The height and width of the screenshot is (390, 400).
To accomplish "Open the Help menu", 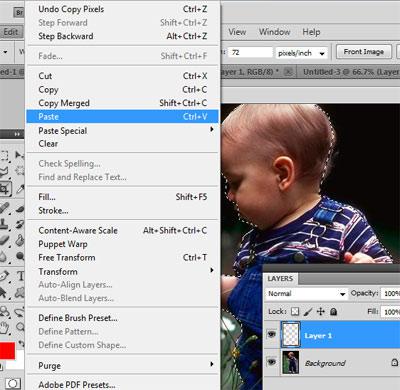I will click(311, 32).
